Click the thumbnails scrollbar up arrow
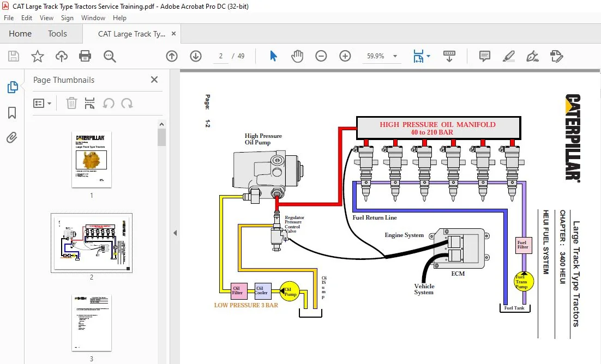Viewport: 601px width, 364px height. coord(162,125)
